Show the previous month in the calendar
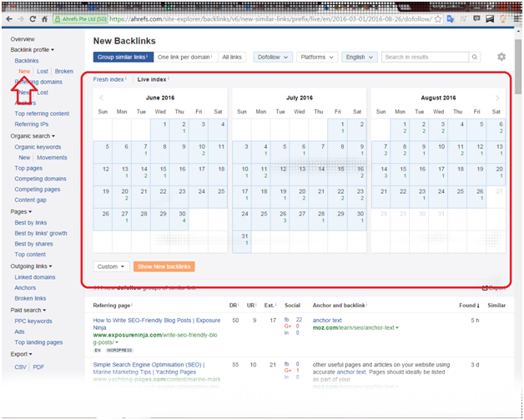524x420 pixels. (102, 98)
